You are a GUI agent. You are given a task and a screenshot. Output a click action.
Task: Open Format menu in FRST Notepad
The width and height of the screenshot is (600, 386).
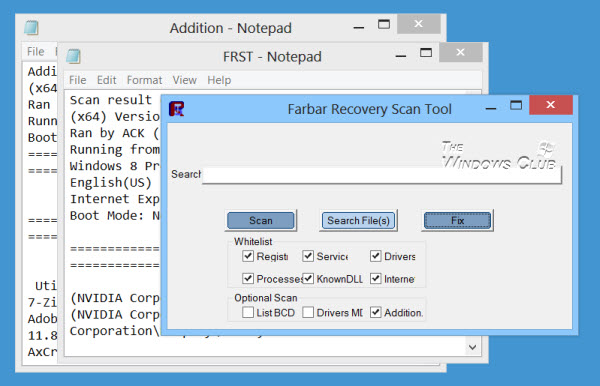click(x=144, y=80)
